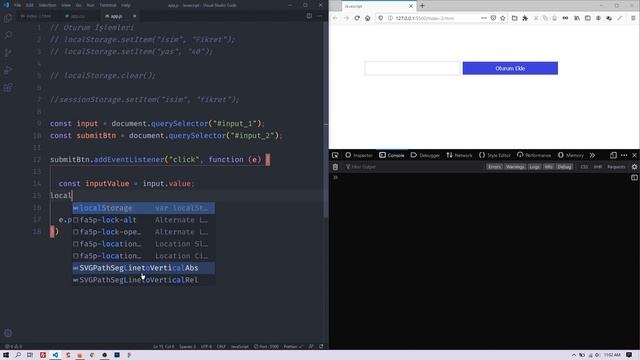This screenshot has height=360, width=640.
Task: Toggle the Info filter in console
Action: [x=549, y=167]
